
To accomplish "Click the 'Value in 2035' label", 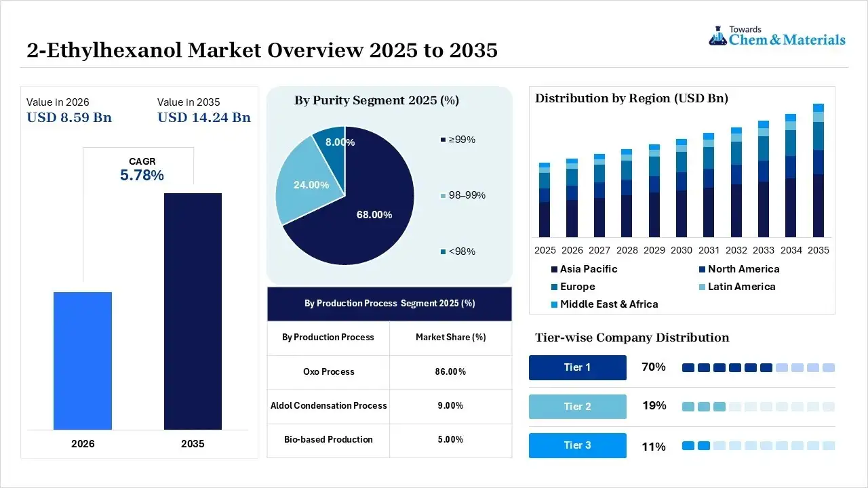I will pyautogui.click(x=189, y=102).
